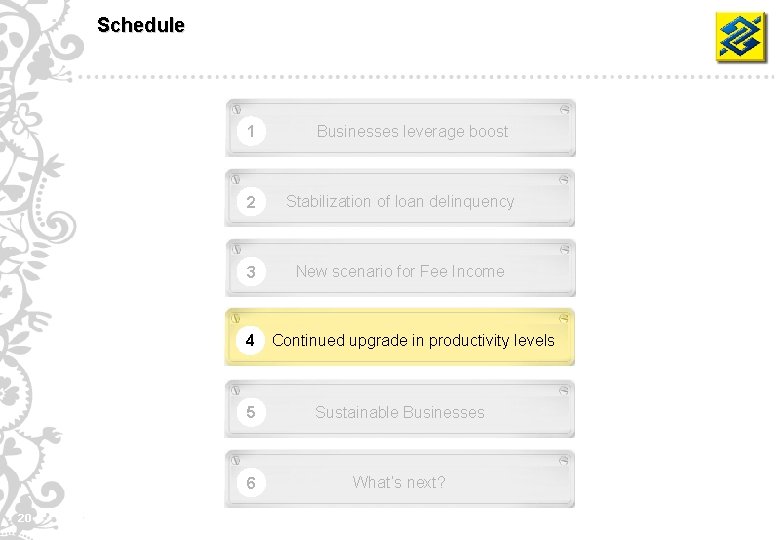
Task: Open Stabilization of loan delinquency item
Action: coord(400,201)
